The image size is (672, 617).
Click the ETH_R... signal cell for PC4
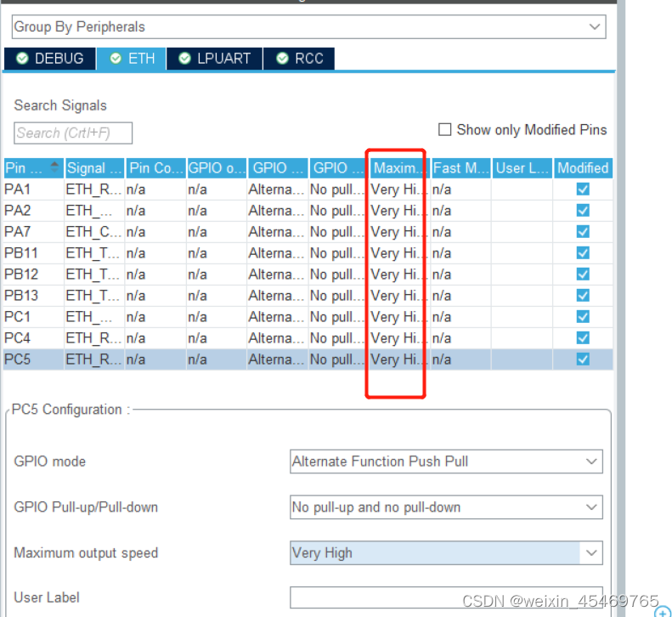pyautogui.click(x=94, y=338)
